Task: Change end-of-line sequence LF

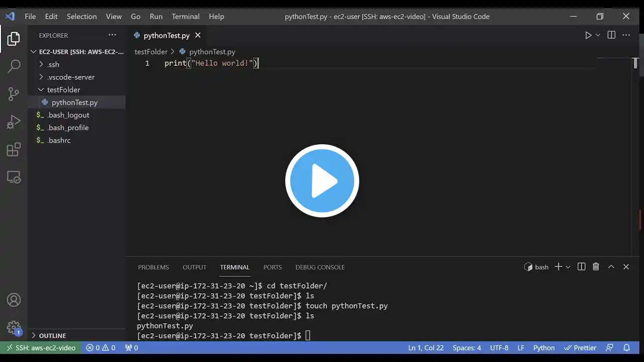Action: [521, 347]
